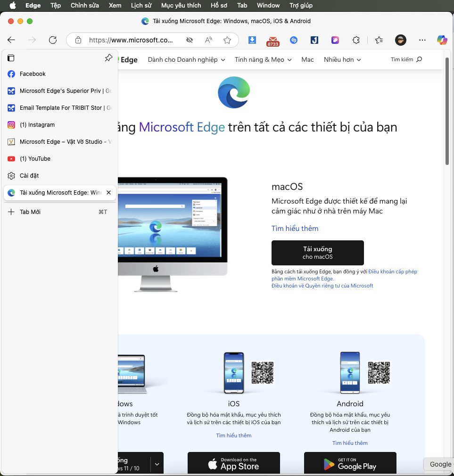Open the Tab menu in menu bar
Viewport: 454px width, 476px height.
[242, 6]
